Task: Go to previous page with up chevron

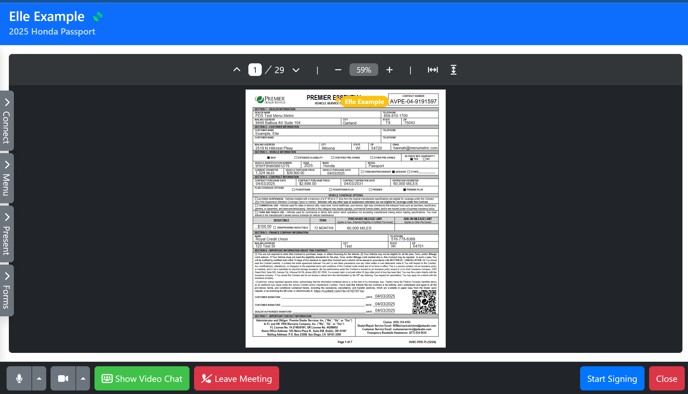Action: pyautogui.click(x=236, y=70)
